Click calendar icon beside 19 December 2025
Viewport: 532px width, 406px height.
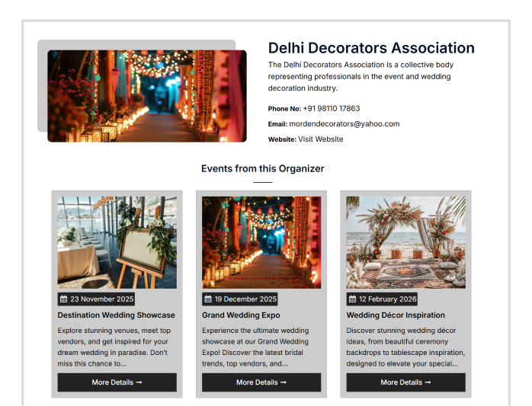[x=208, y=299]
